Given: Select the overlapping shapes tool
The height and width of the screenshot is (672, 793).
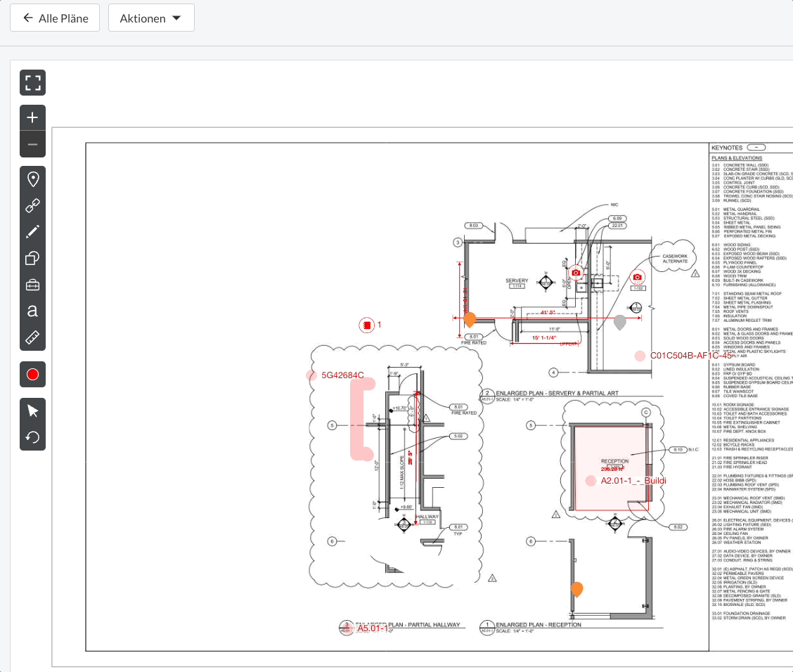Looking at the screenshot, I should [x=32, y=259].
